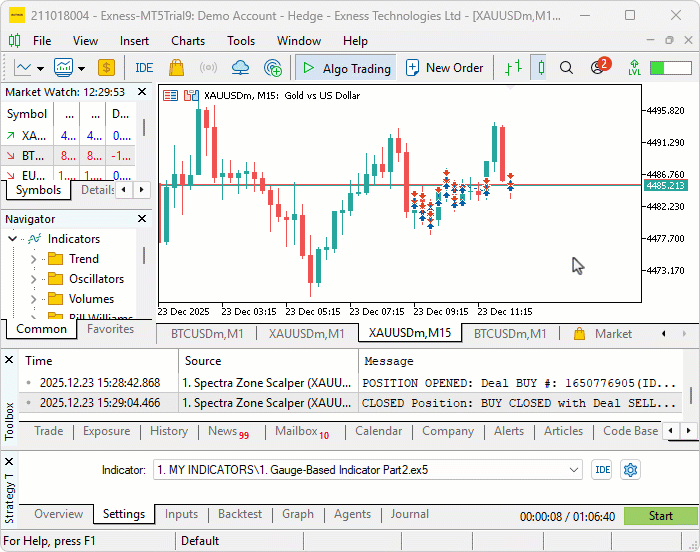Collapse the Indicators tree node
Image resolution: width=700 pixels, height=552 pixels.
12,239
